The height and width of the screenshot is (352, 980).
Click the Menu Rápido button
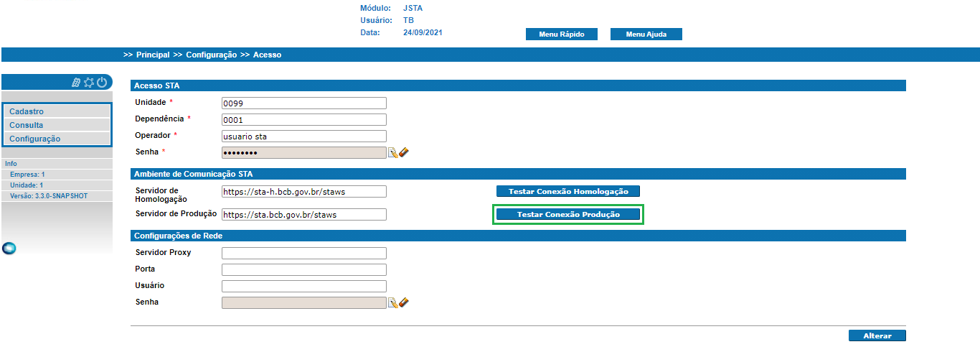tap(562, 34)
